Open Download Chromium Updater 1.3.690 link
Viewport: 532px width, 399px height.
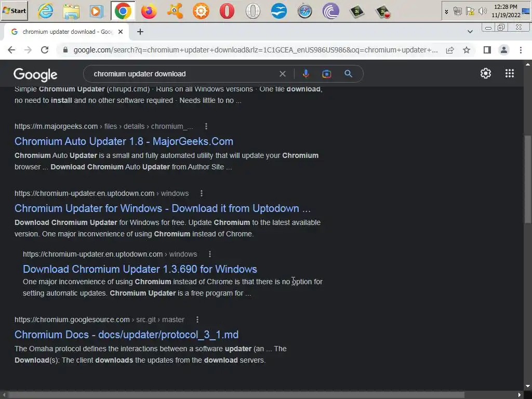point(140,269)
